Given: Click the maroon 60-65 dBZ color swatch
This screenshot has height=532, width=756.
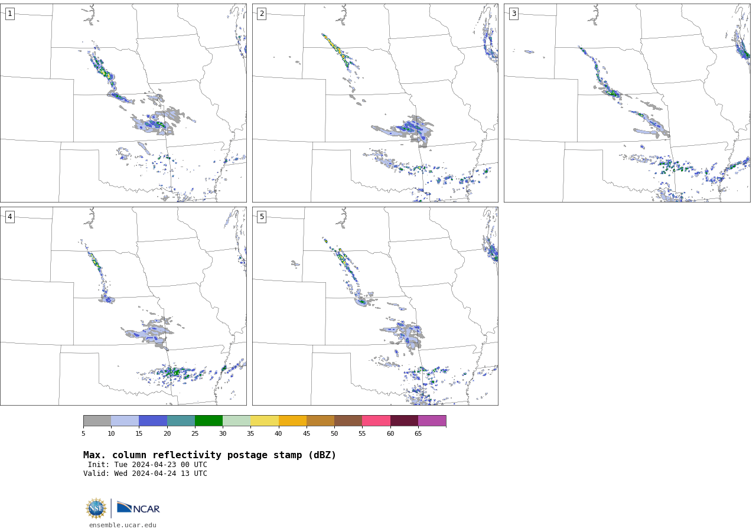Looking at the screenshot, I should (404, 421).
